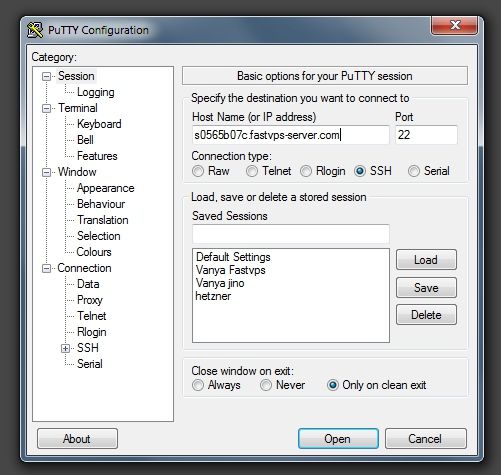Open the Selection category
501x475 pixels.
(99, 236)
